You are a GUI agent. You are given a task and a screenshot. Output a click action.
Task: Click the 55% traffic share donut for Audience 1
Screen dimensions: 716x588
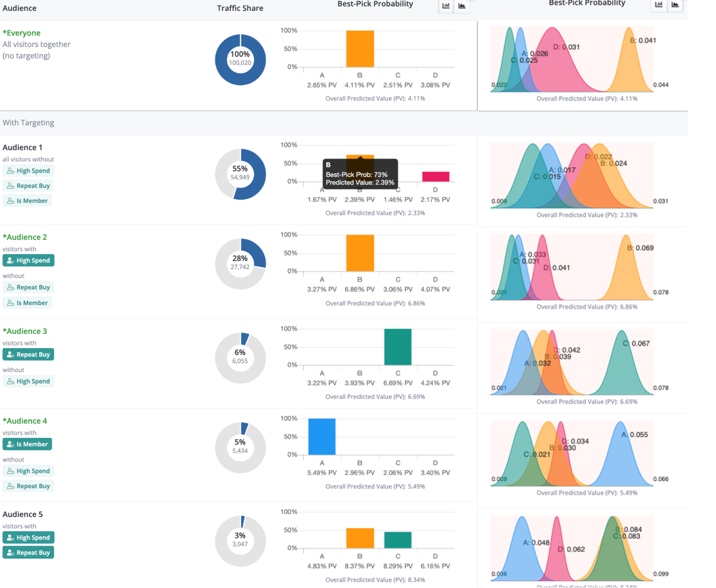(240, 174)
